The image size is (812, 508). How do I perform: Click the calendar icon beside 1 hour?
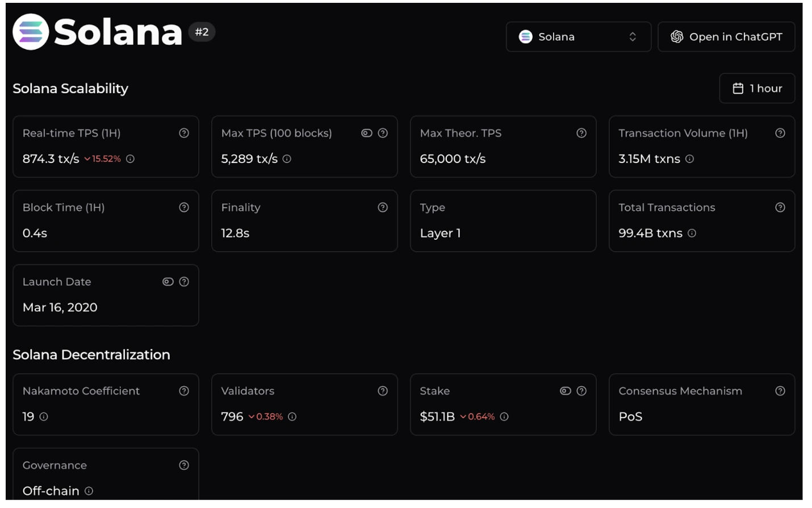738,89
